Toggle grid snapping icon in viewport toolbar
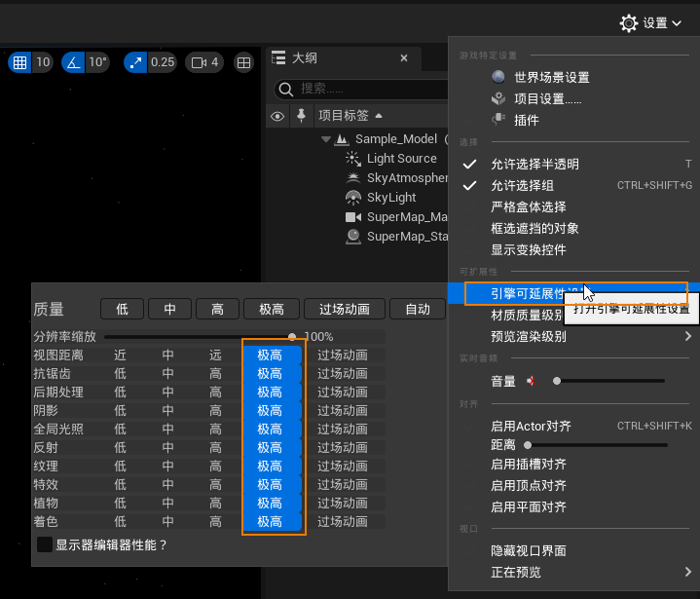The height and width of the screenshot is (599, 700). pyautogui.click(x=19, y=62)
